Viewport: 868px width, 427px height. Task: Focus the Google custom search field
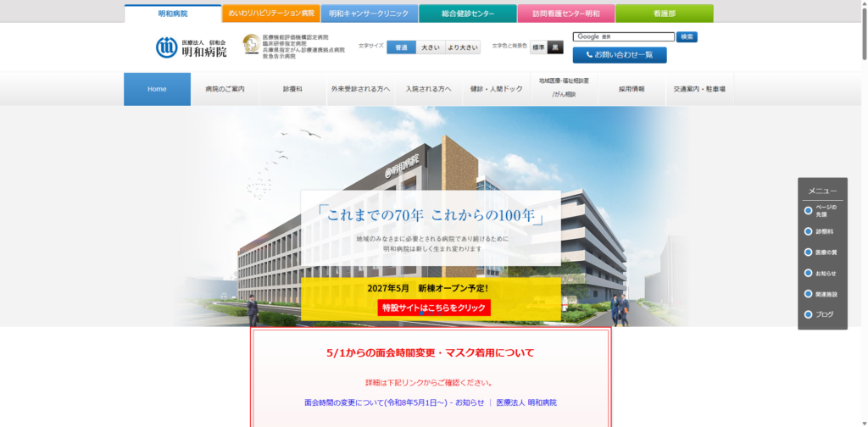point(623,36)
